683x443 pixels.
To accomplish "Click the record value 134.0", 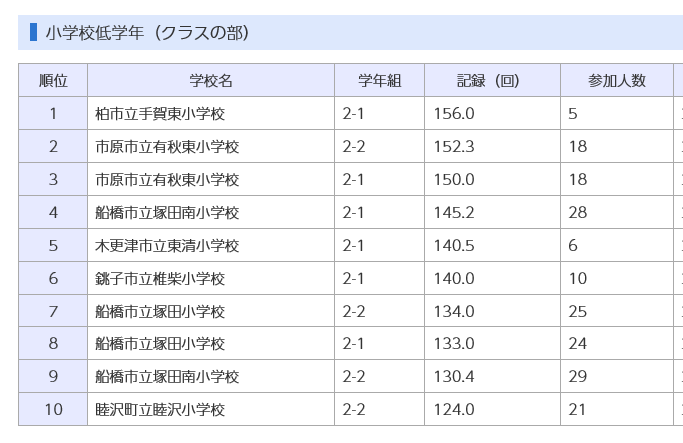I will (454, 312).
